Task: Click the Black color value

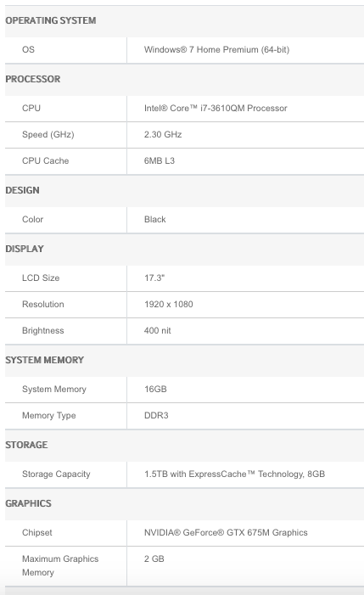Action: click(x=154, y=219)
